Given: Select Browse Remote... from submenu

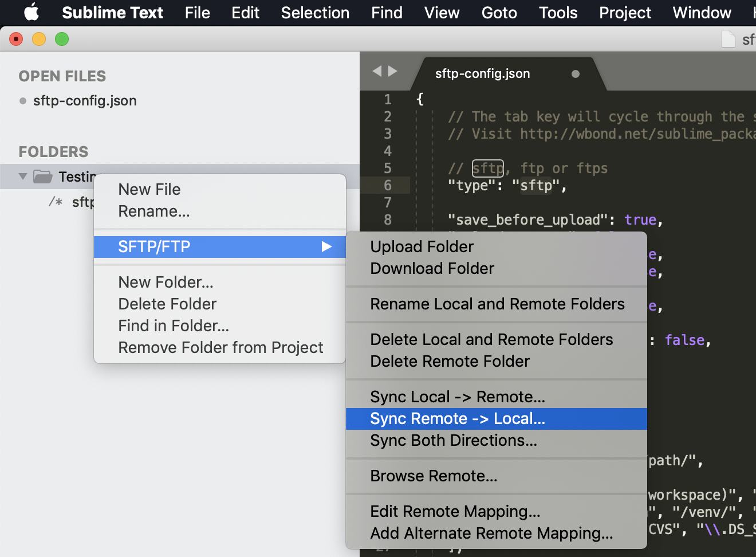Looking at the screenshot, I should [434, 476].
